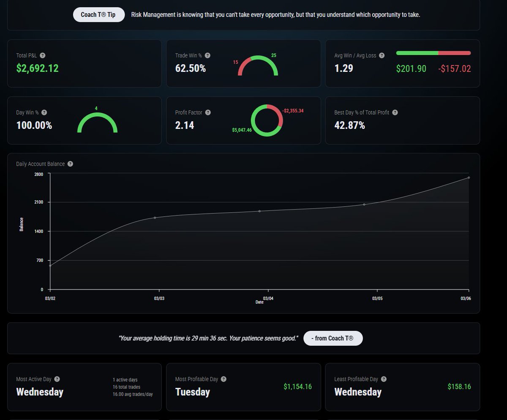Click the gross loss label -$2,355.34
507x420 pixels.
click(293, 111)
